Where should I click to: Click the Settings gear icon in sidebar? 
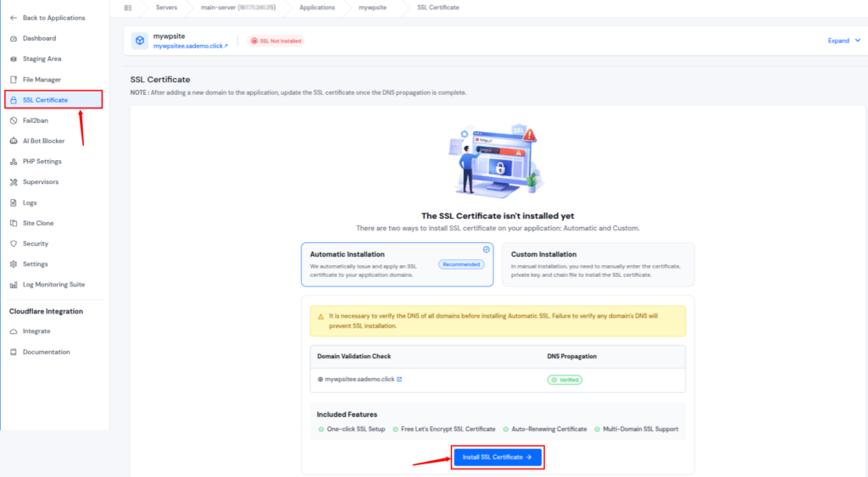tap(14, 264)
